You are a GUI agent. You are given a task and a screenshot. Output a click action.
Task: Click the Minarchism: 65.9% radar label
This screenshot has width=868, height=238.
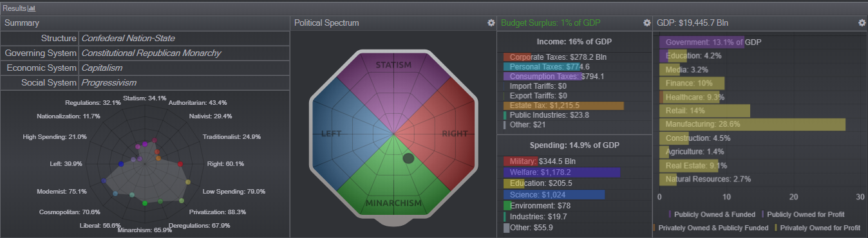pos(145,230)
